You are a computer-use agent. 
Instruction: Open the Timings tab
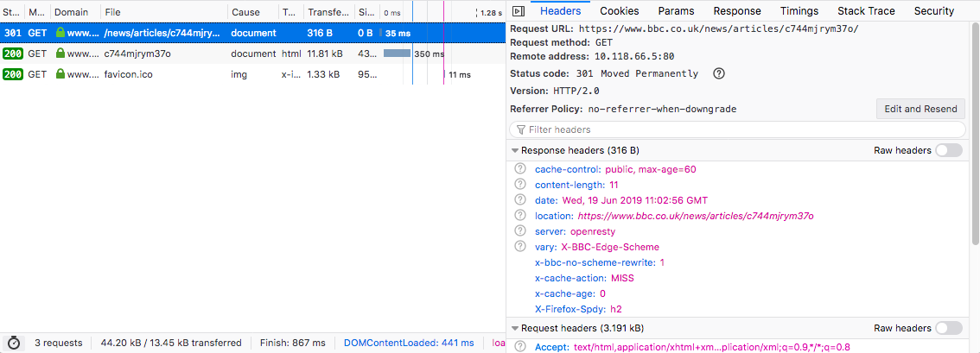pyautogui.click(x=799, y=11)
